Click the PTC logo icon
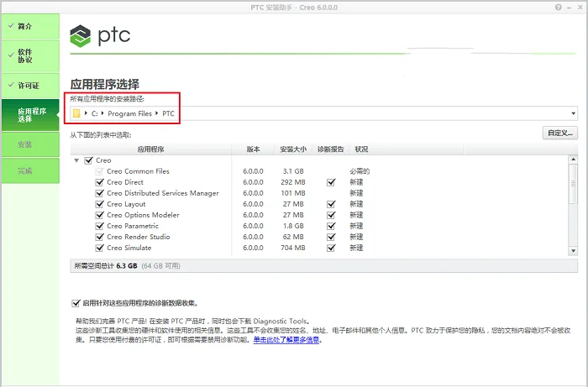The height and width of the screenshot is (387, 588). (x=81, y=36)
